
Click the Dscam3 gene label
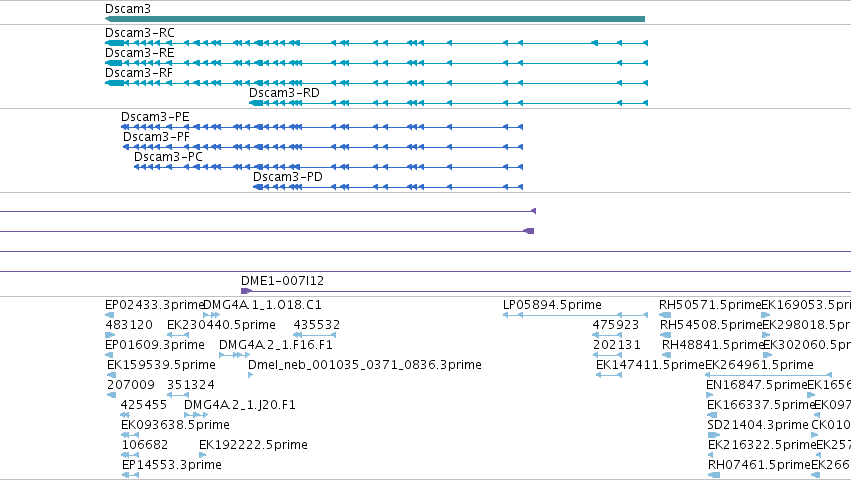[x=128, y=9]
